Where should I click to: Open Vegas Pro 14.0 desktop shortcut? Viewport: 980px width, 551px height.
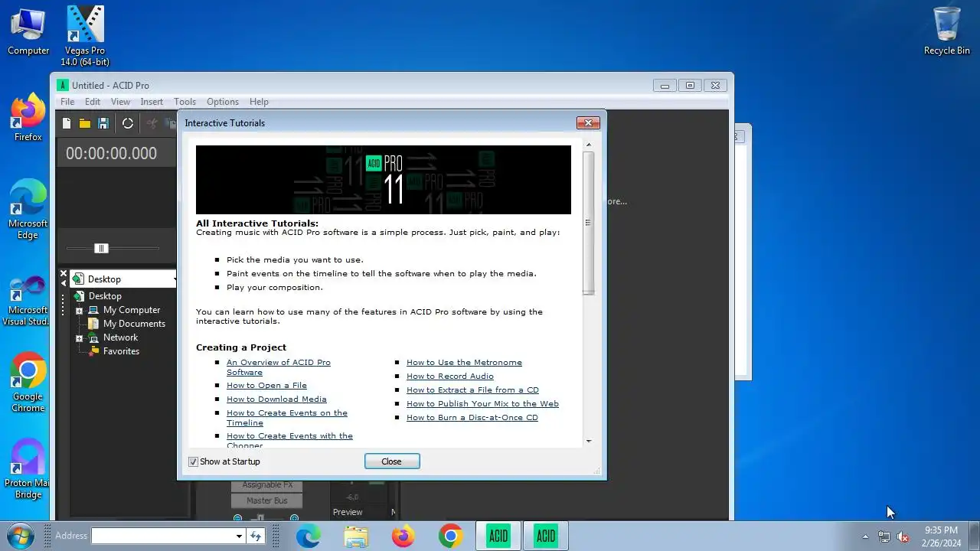click(x=85, y=36)
